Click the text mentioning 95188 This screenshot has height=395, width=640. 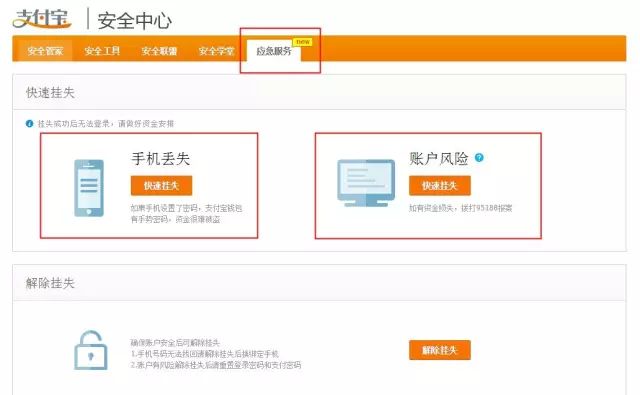tap(460, 208)
